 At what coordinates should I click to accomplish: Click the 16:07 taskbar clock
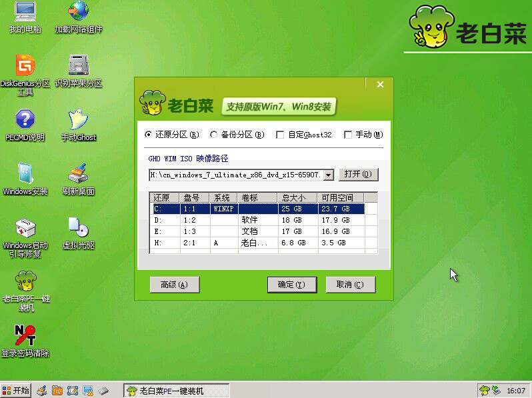(x=516, y=391)
